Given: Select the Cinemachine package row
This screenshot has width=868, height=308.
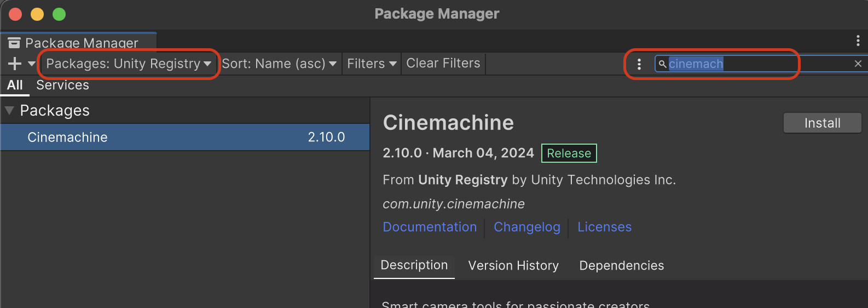Looking at the screenshot, I should 185,137.
